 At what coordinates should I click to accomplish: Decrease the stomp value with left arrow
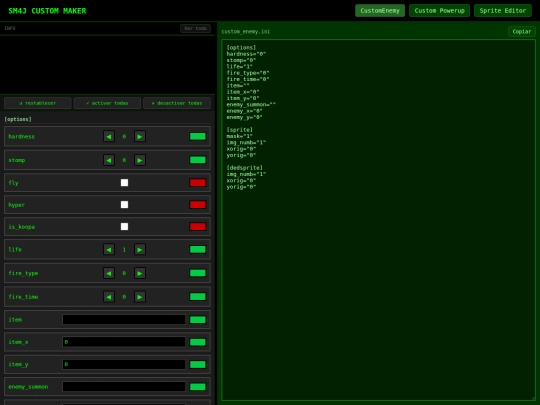click(109, 160)
